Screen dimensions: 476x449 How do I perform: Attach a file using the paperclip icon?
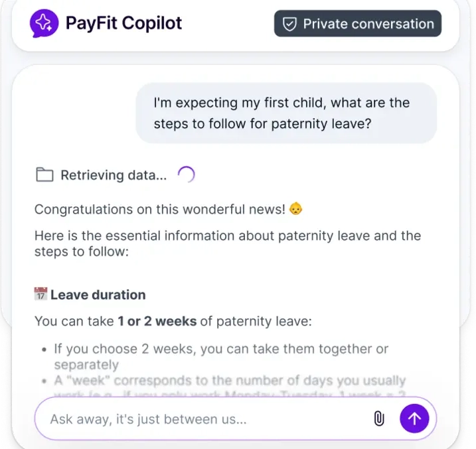click(379, 418)
